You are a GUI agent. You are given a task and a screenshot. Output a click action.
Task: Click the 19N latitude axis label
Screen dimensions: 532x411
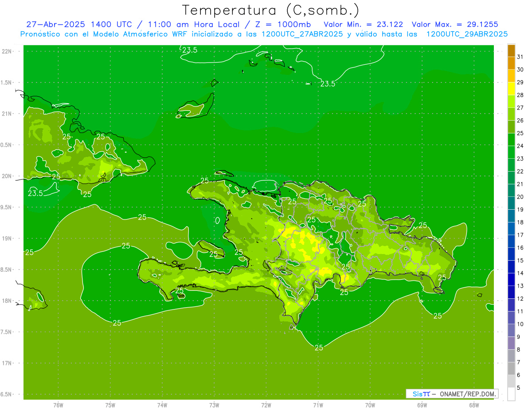[8, 239]
